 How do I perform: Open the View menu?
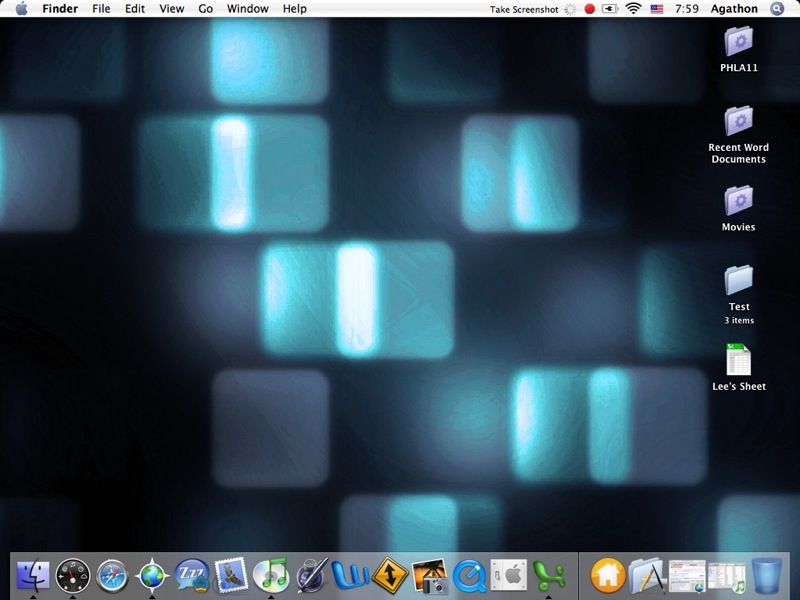click(x=172, y=9)
